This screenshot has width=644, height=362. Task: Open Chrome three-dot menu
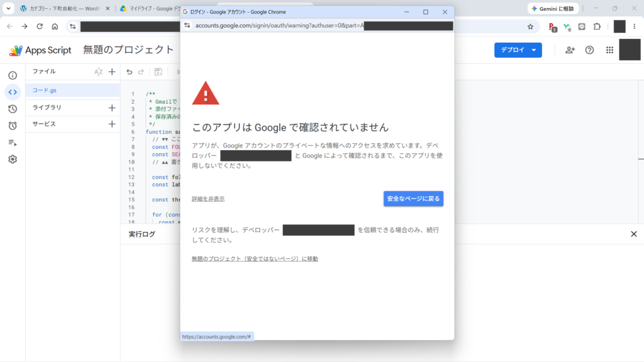(x=635, y=26)
